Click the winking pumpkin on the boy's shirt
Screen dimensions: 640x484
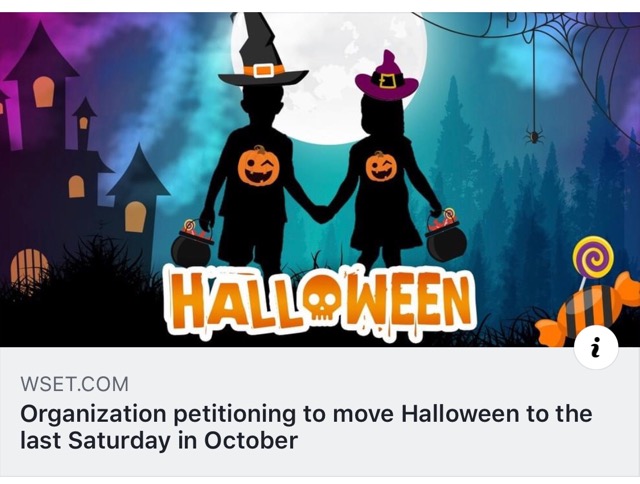pyautogui.click(x=258, y=167)
